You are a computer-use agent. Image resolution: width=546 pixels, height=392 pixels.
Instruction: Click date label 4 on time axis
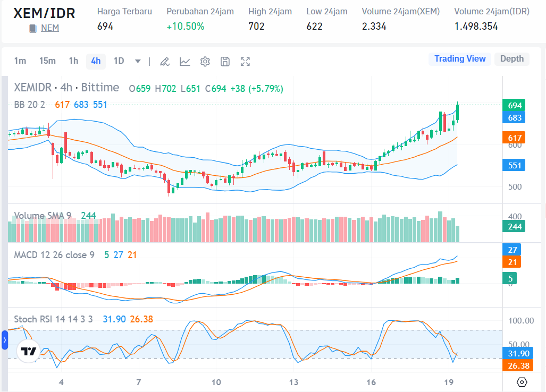tap(61, 382)
